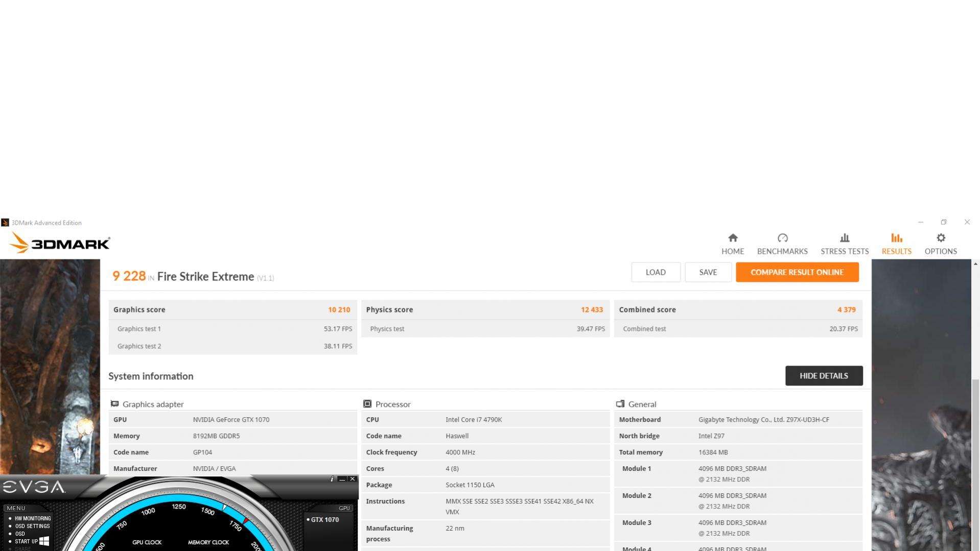Screen dimensions: 980x551
Task: Go to the Home tab in 3DMark
Action: 732,244
